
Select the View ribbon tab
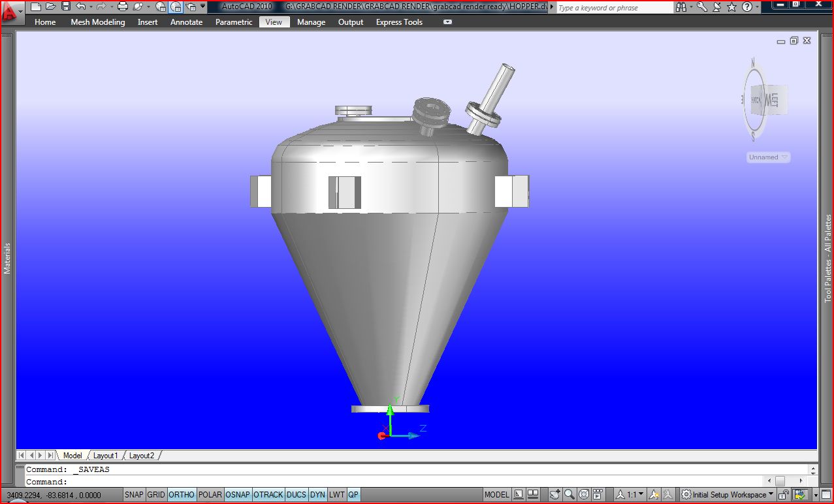pos(274,22)
